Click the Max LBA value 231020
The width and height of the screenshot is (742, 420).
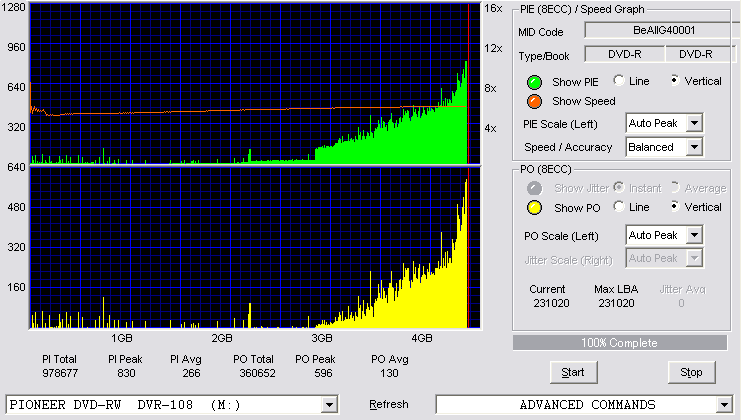pyautogui.click(x=616, y=303)
